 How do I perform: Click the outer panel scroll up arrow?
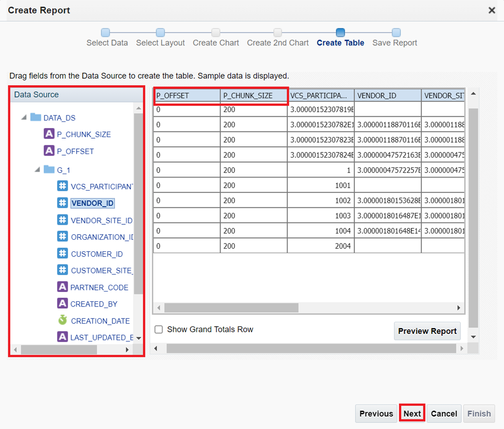[473, 94]
